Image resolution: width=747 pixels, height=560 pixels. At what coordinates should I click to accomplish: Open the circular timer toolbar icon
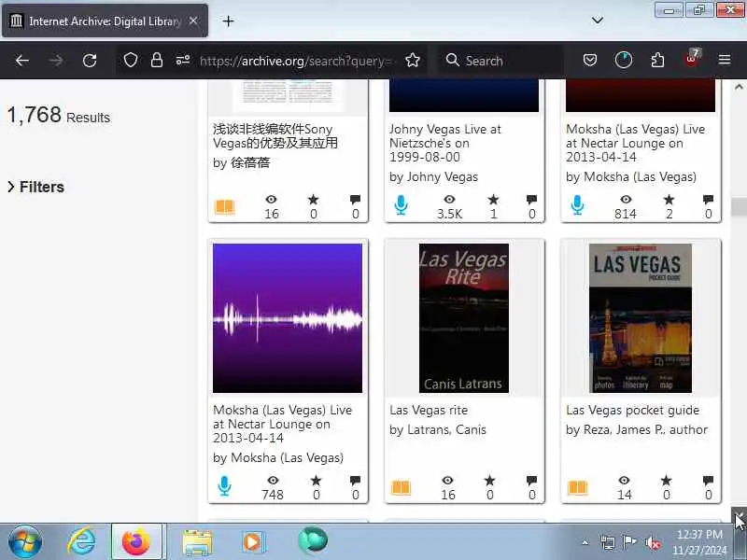(x=624, y=60)
